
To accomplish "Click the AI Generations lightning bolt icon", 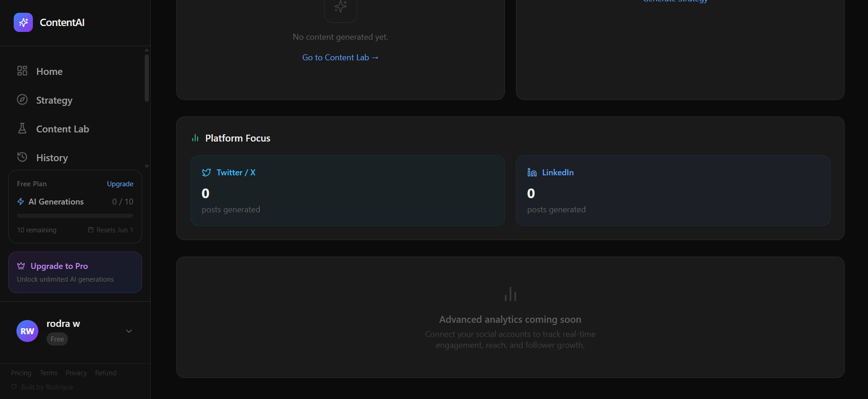I will pos(21,201).
